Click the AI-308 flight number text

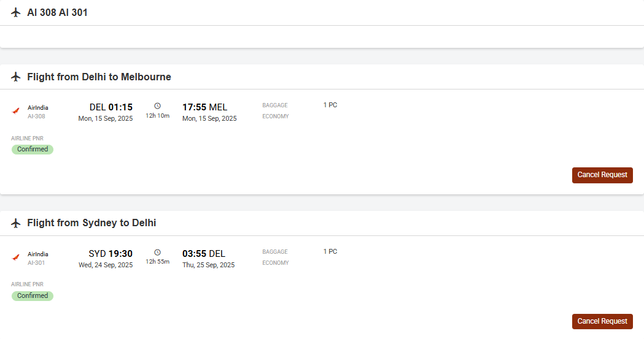[x=37, y=116]
